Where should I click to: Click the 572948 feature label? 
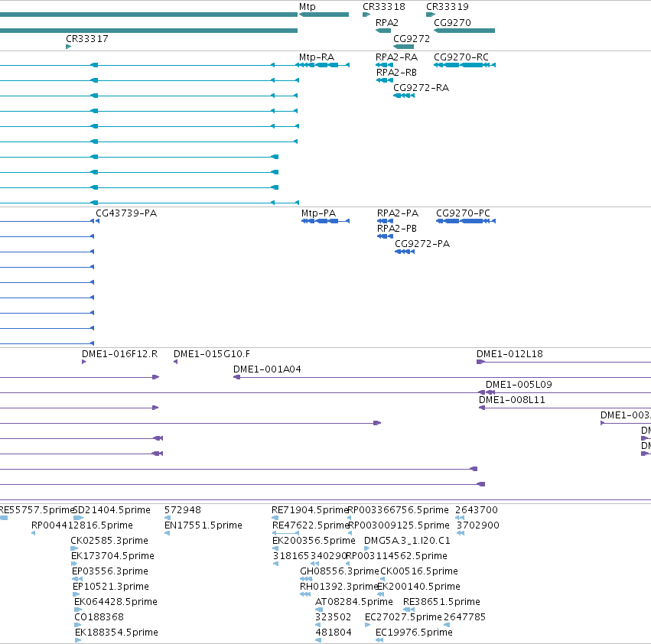pyautogui.click(x=183, y=510)
